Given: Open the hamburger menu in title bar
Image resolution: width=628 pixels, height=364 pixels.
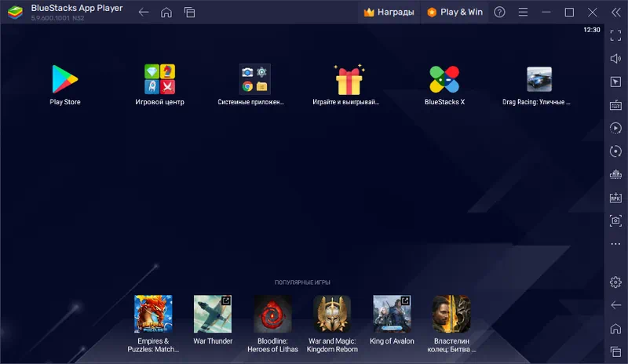Looking at the screenshot, I should pyautogui.click(x=523, y=12).
